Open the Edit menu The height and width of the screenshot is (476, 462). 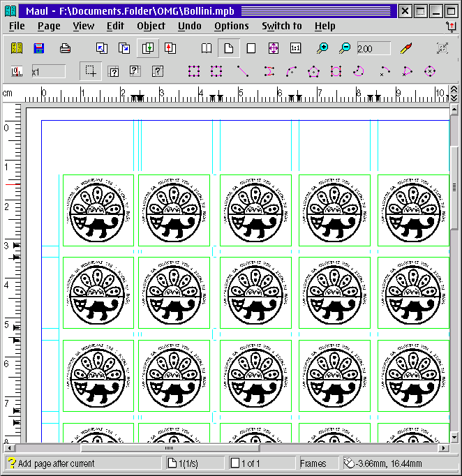115,26
